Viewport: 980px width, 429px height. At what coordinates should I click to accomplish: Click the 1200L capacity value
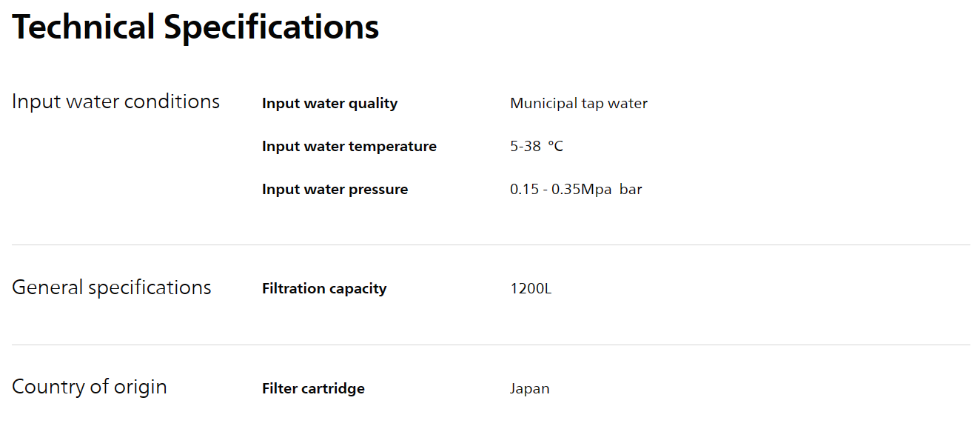click(x=531, y=289)
